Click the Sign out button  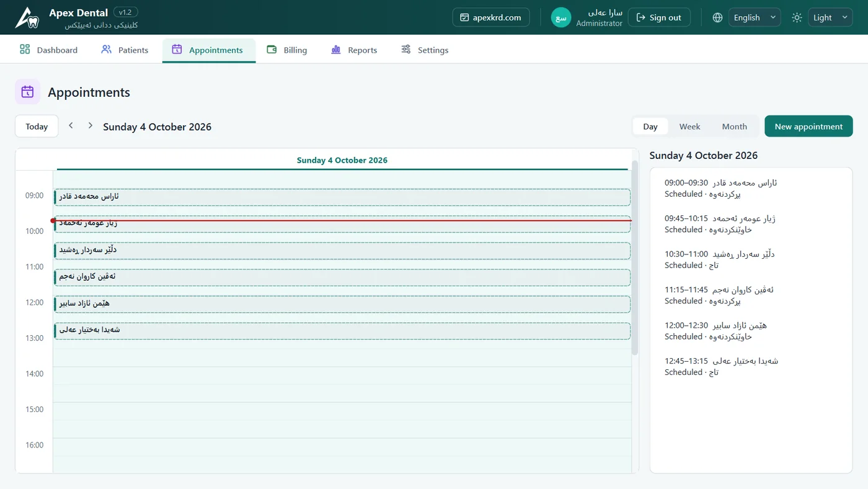point(659,17)
